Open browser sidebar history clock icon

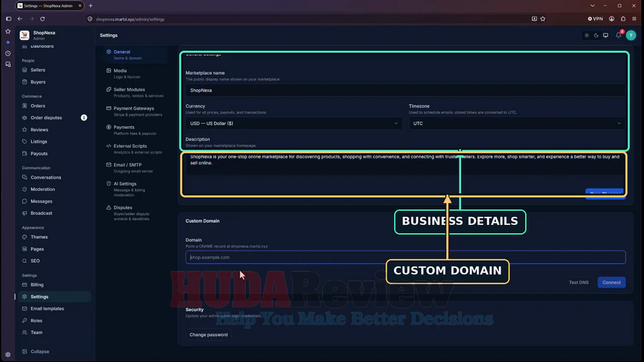pos(8,53)
